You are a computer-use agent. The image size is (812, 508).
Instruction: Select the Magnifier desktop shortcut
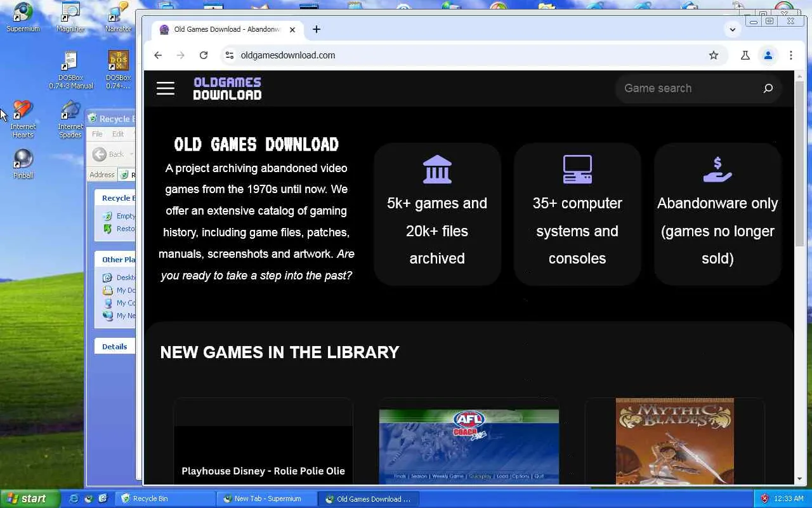pos(70,17)
